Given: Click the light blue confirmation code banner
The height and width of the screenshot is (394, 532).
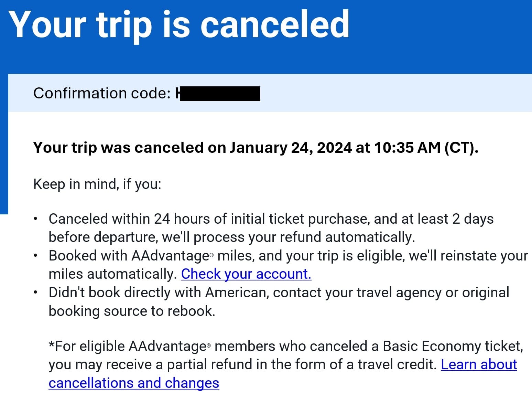Looking at the screenshot, I should (270, 93).
